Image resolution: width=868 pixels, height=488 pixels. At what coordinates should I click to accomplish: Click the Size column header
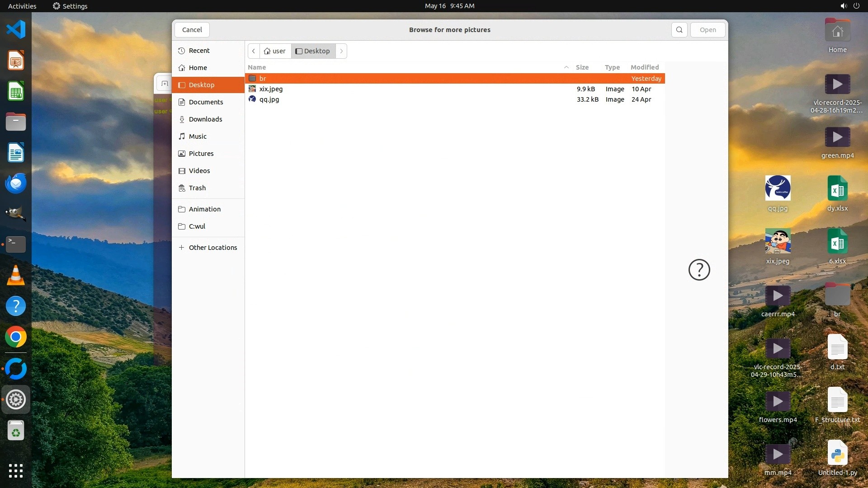click(x=582, y=67)
